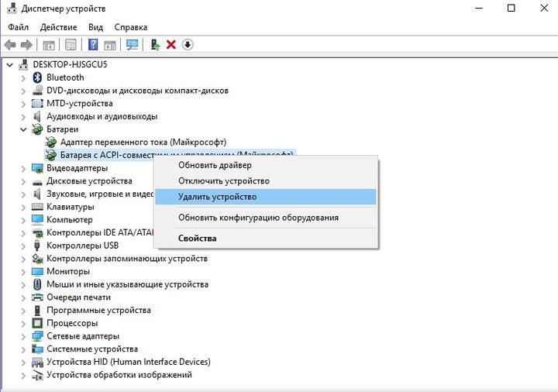
Task: Expand the Контроллеры USB category
Action: 23,246
